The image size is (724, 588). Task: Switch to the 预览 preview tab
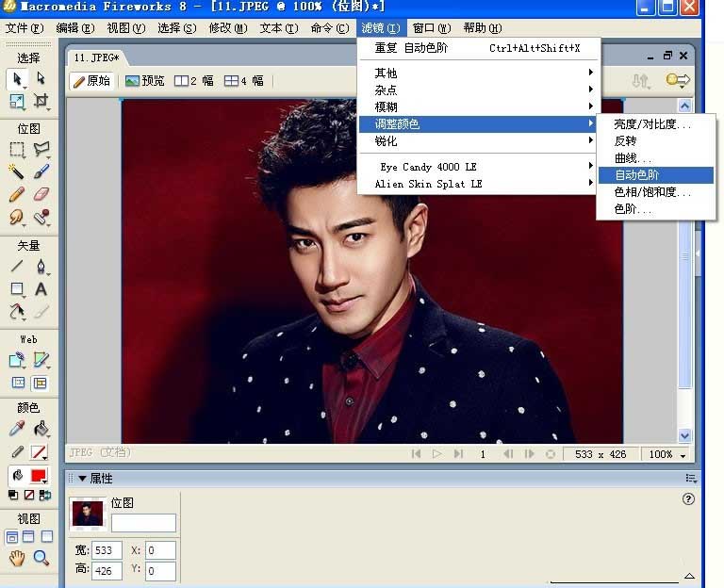144,81
